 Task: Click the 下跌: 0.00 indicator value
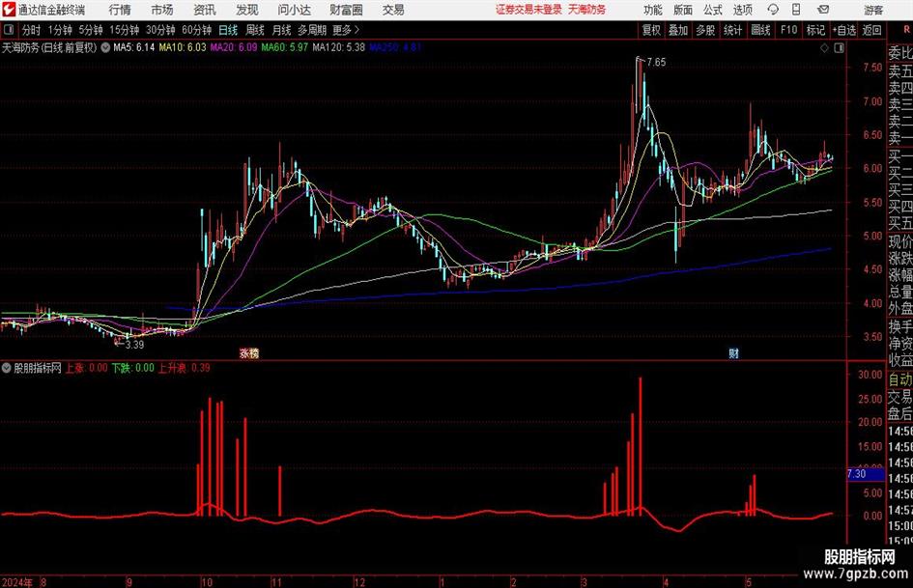click(132, 368)
